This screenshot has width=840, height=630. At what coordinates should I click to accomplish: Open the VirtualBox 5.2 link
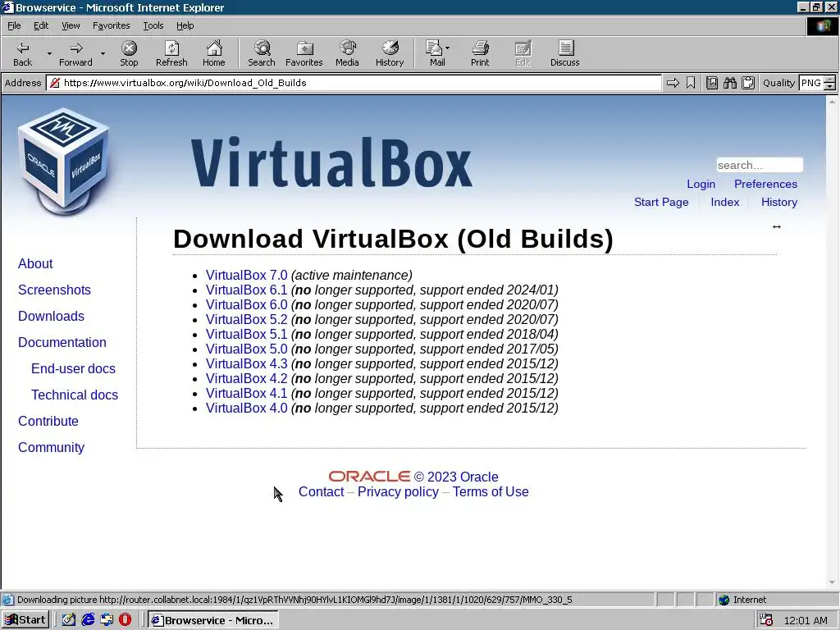[x=246, y=319]
